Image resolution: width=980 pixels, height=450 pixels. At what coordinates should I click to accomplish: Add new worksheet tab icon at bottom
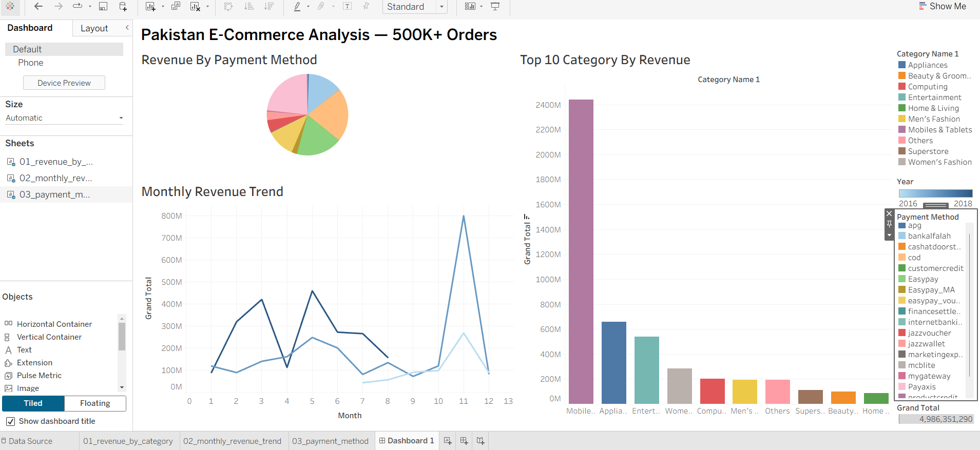[x=448, y=441]
